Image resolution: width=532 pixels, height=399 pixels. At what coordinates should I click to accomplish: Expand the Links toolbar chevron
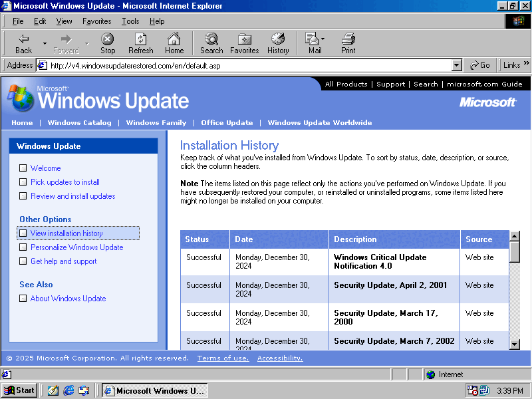[x=526, y=65]
